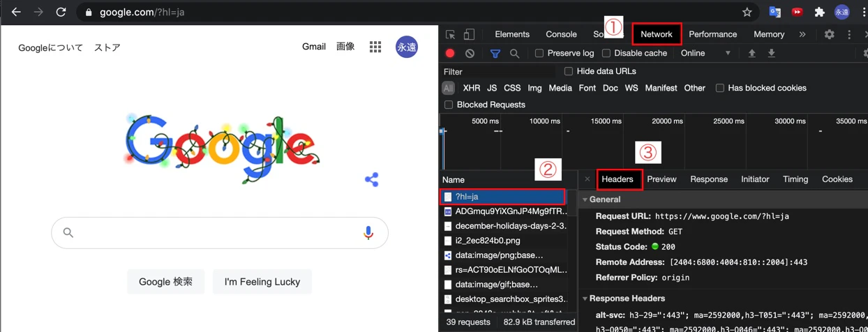Clear the network log
Image resolution: width=868 pixels, height=332 pixels.
470,53
